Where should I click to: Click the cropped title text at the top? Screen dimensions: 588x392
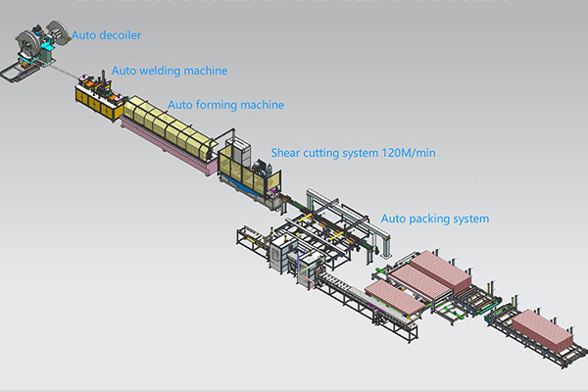[x=294, y=3]
